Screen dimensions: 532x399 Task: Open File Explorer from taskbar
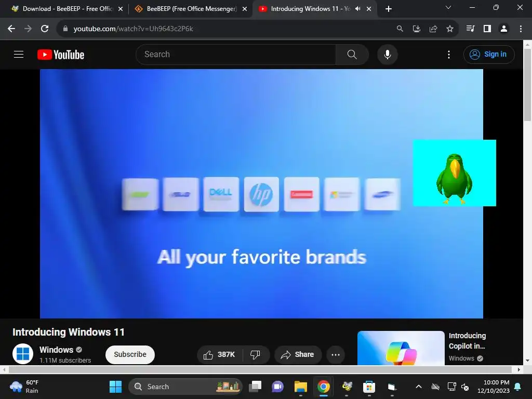pos(301,387)
